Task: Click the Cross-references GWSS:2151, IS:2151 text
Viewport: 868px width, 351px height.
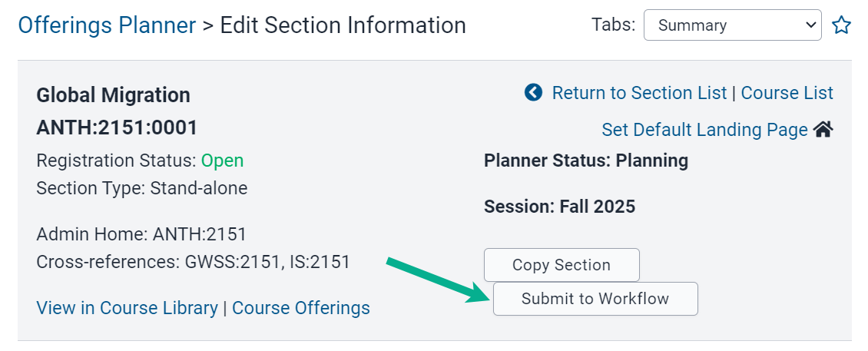Action: [194, 262]
